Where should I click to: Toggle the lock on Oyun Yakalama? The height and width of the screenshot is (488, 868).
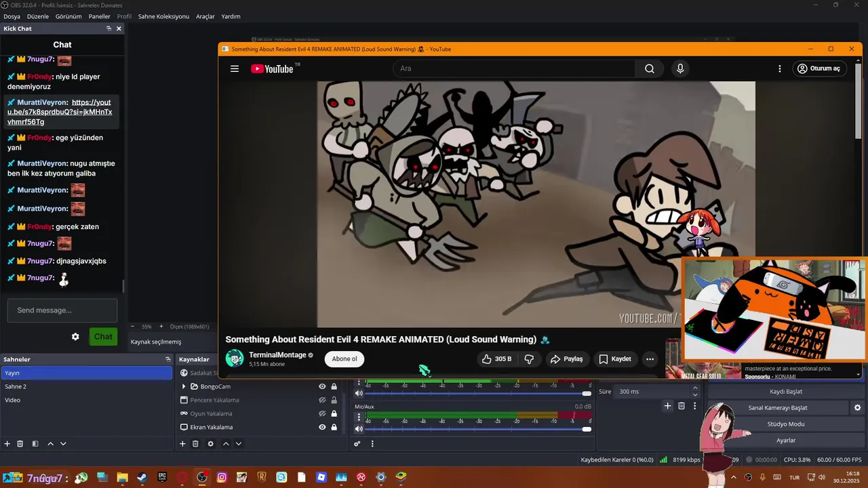[334, 413]
